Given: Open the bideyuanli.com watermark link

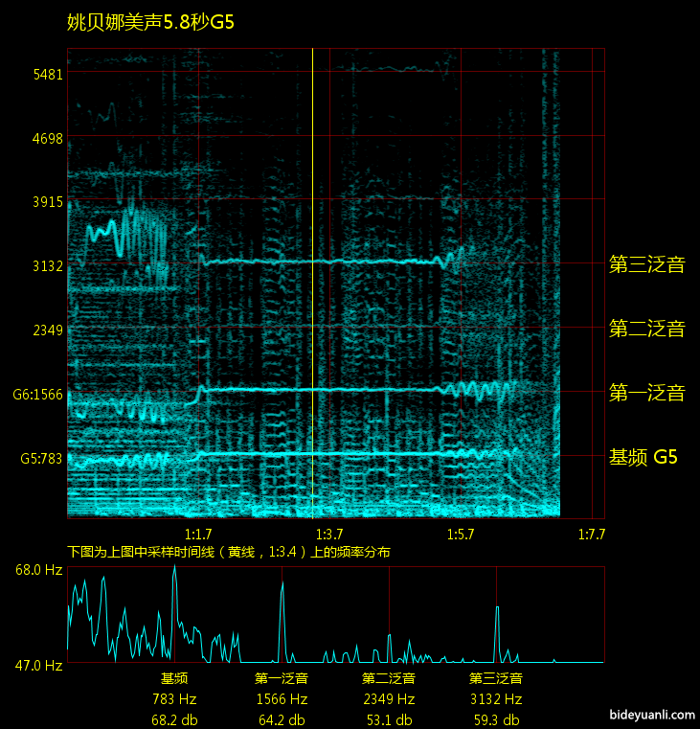Looking at the screenshot, I should click(650, 715).
